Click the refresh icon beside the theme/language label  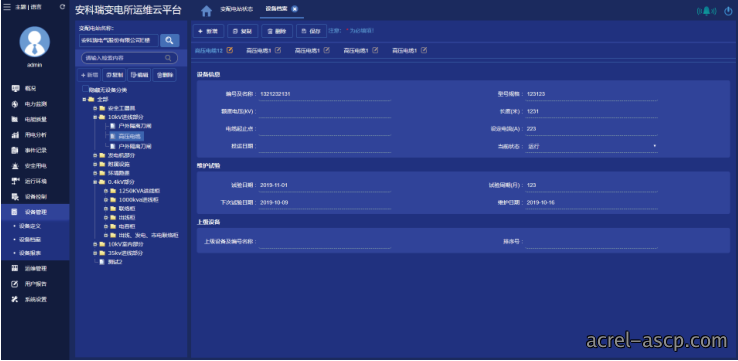(x=63, y=7)
